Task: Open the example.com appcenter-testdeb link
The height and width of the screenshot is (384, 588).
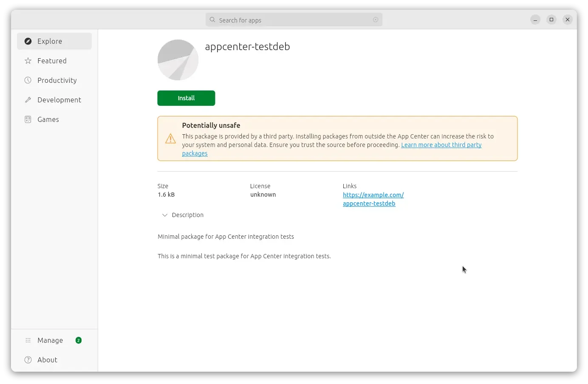Action: point(373,199)
